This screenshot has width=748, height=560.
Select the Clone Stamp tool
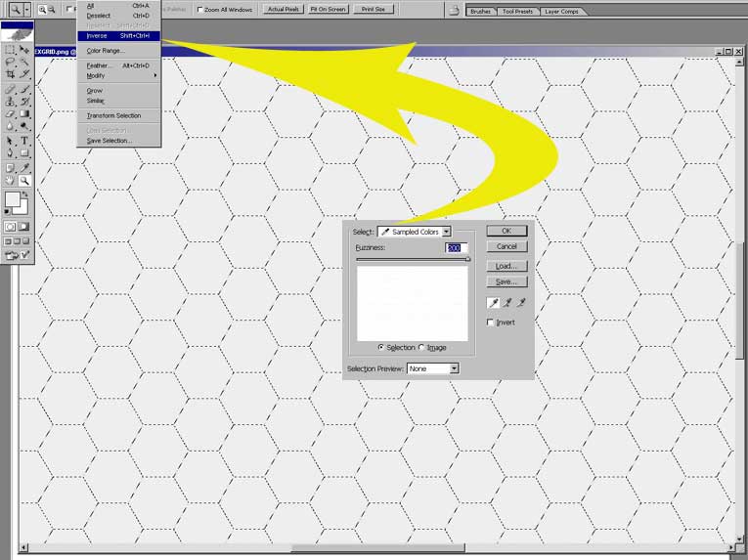coord(10,101)
